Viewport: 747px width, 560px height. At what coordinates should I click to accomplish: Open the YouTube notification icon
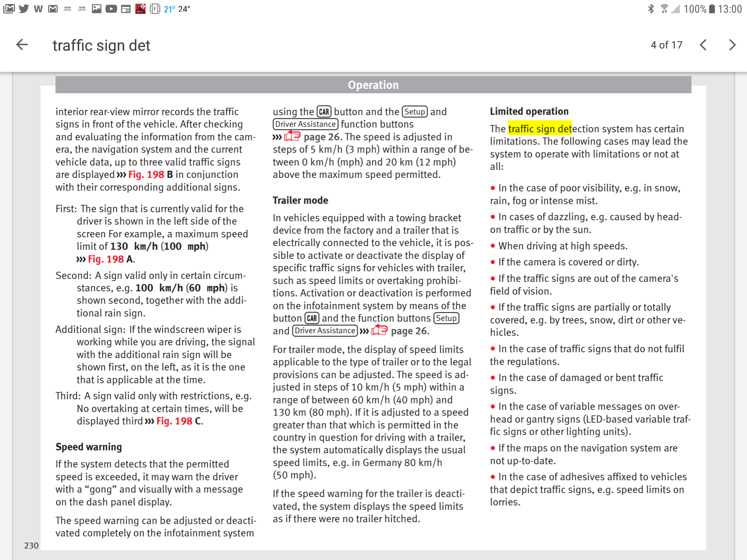tap(111, 9)
